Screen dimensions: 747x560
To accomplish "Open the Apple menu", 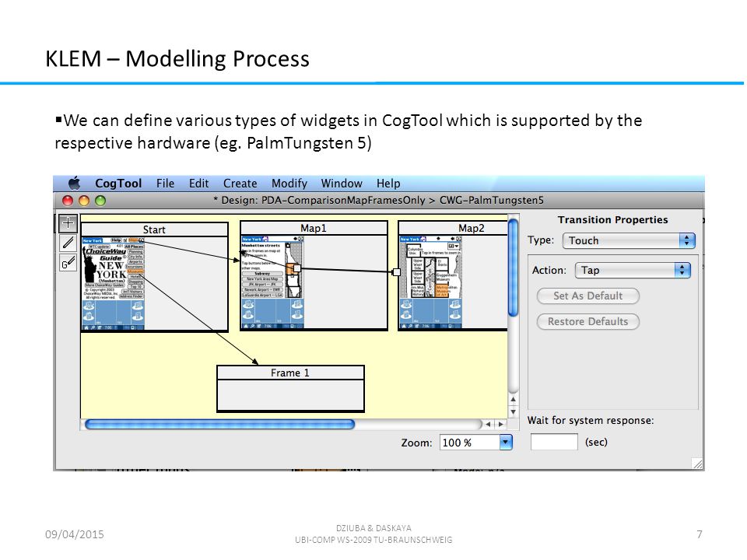I will 75,184.
